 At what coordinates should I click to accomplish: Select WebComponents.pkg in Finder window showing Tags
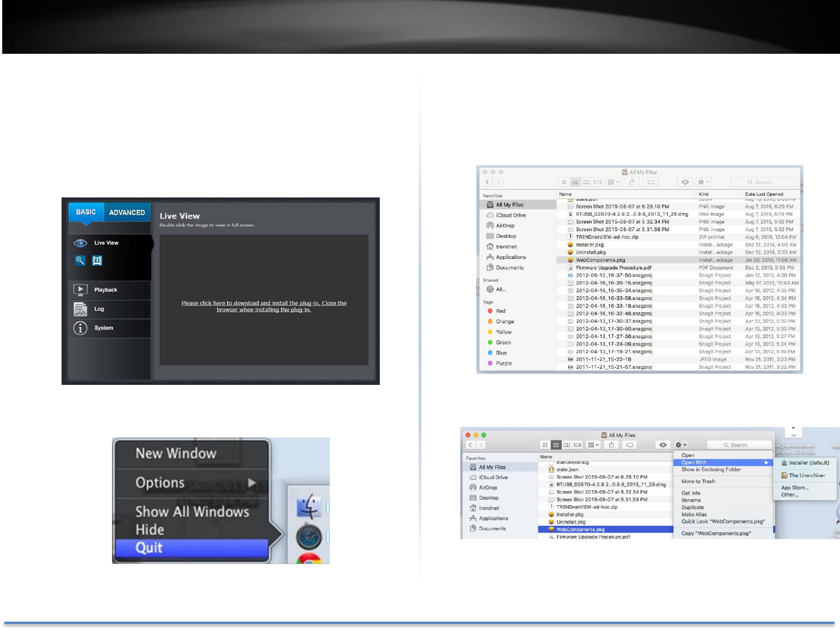tap(679, 260)
